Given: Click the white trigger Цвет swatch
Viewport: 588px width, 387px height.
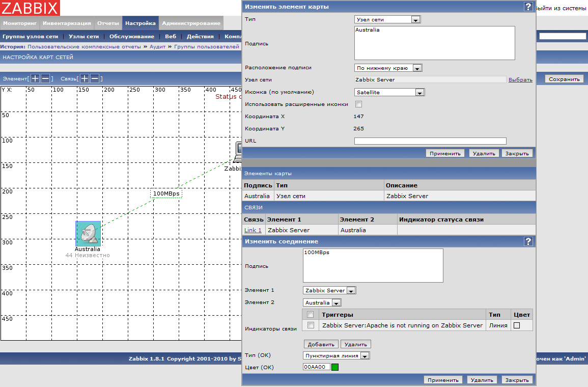Looking at the screenshot, I should click(x=516, y=325).
